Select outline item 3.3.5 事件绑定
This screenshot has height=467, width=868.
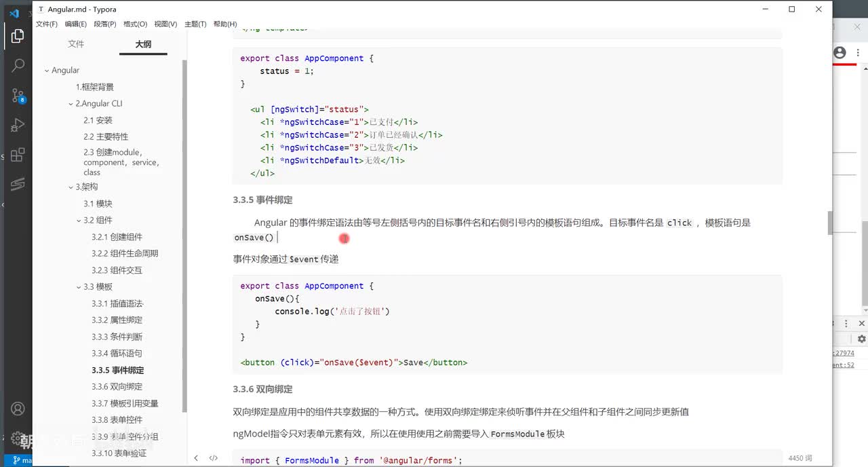pos(118,370)
